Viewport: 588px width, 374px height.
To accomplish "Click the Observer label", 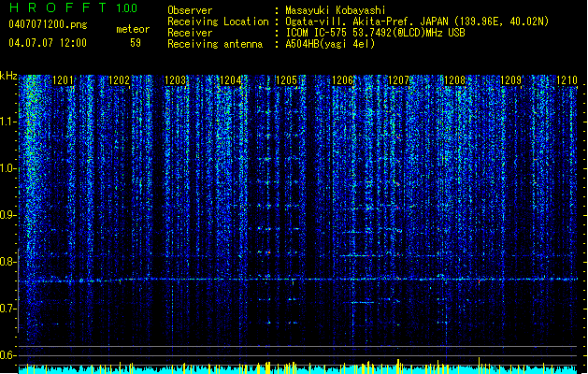I will [x=190, y=10].
